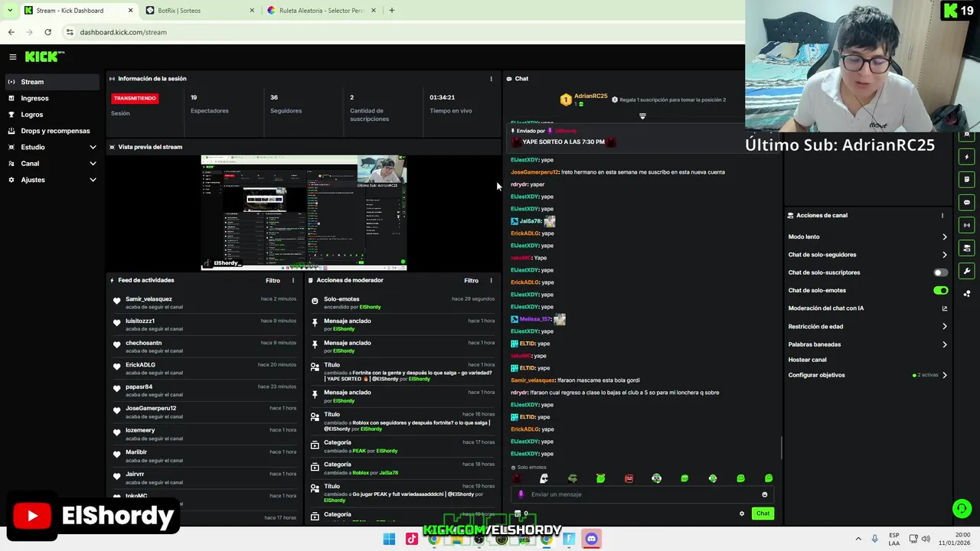Open AdrianRC25 top gifter name in chat header
The image size is (980, 551).
[x=590, y=96]
